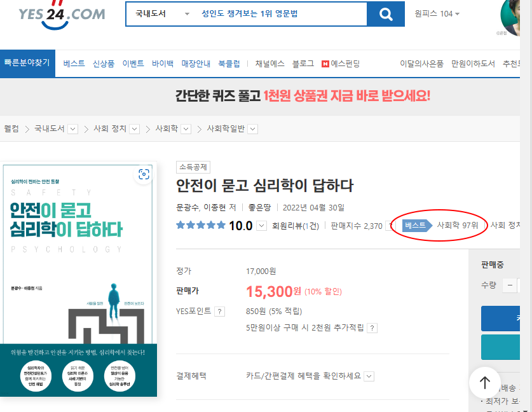Open the 이달의사은품 link
The image size is (532, 412).
click(x=421, y=64)
